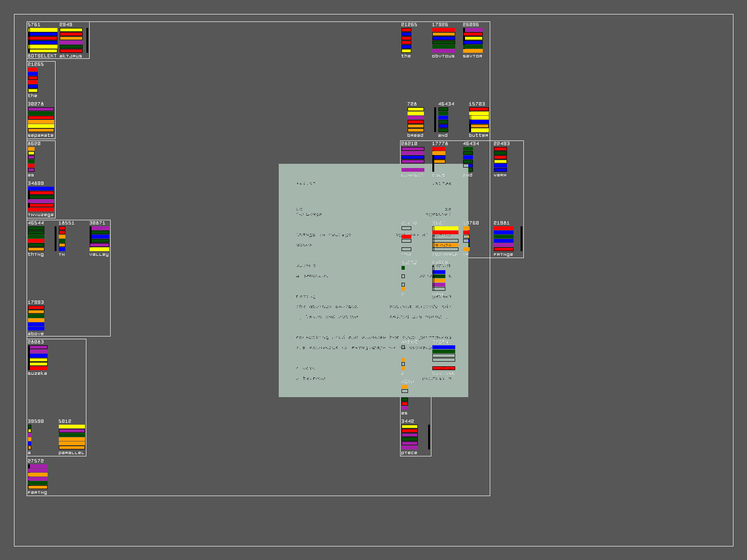
Task: Click the "suzeka" color bar stack
Action: pyautogui.click(x=38, y=357)
